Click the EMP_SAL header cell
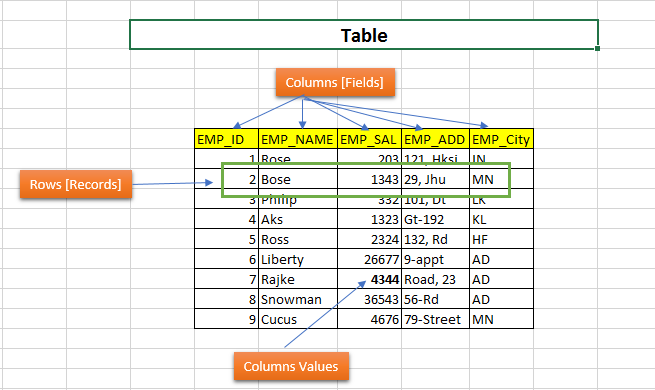The width and height of the screenshot is (655, 390). click(x=369, y=139)
